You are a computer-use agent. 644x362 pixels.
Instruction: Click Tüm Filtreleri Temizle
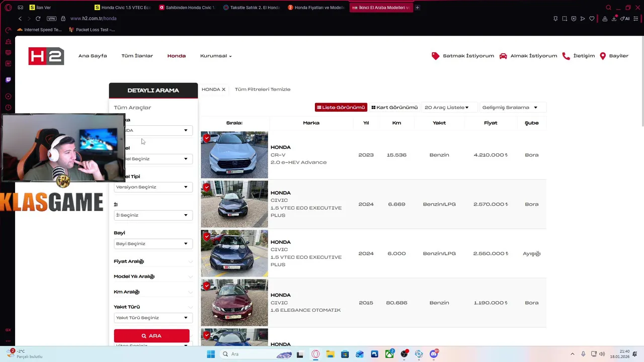pos(263,89)
